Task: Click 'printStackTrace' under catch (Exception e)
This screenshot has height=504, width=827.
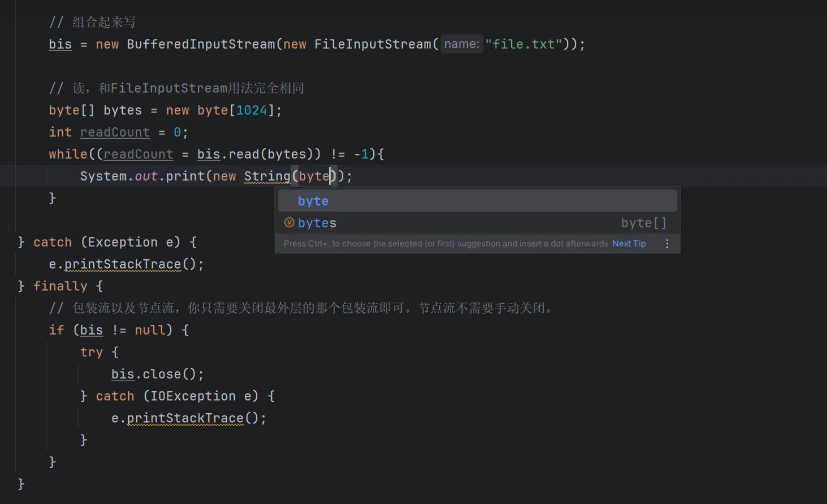Action: 123,264
